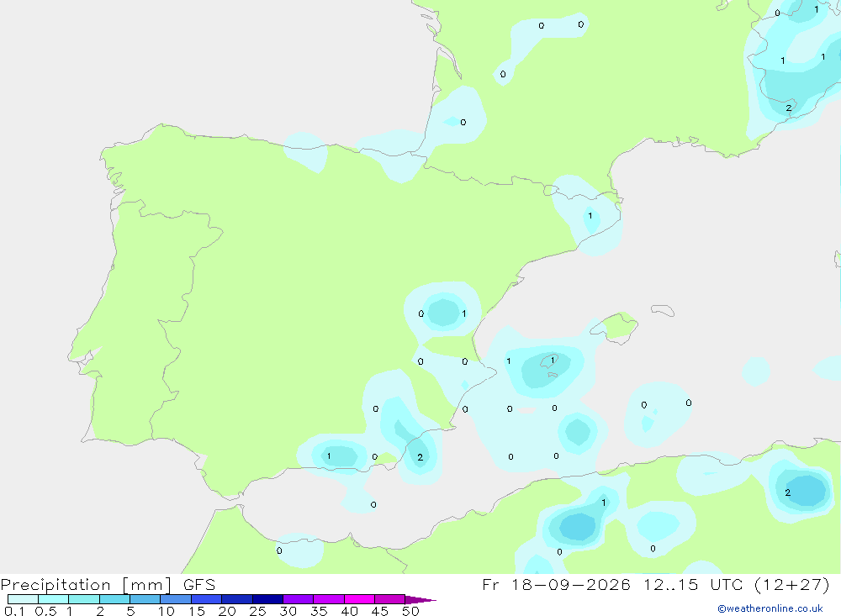Image resolution: width=841 pixels, height=616 pixels.
Task: Click the legend value label '50'
Action: click(x=410, y=611)
